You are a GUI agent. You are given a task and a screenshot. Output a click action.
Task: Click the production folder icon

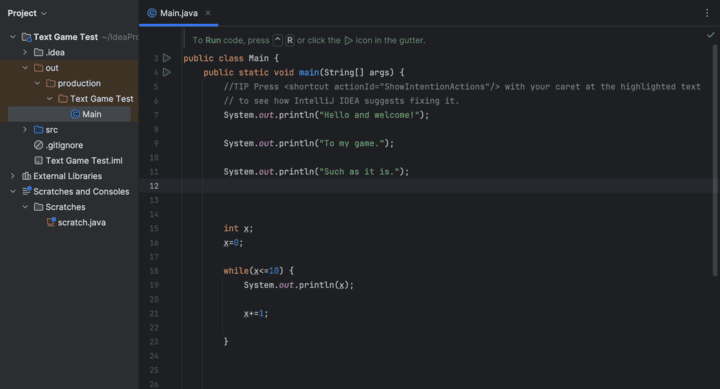coord(51,83)
